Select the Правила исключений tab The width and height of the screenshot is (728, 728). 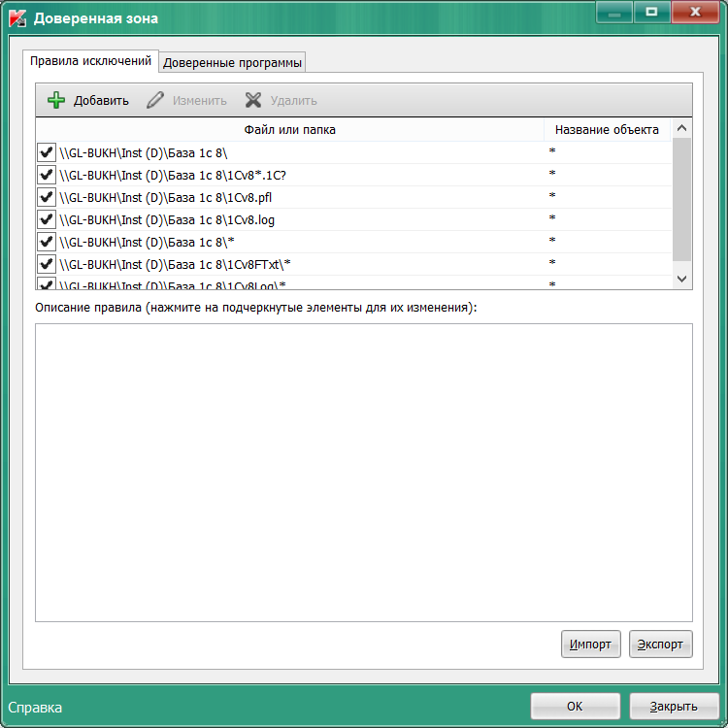tap(90, 61)
